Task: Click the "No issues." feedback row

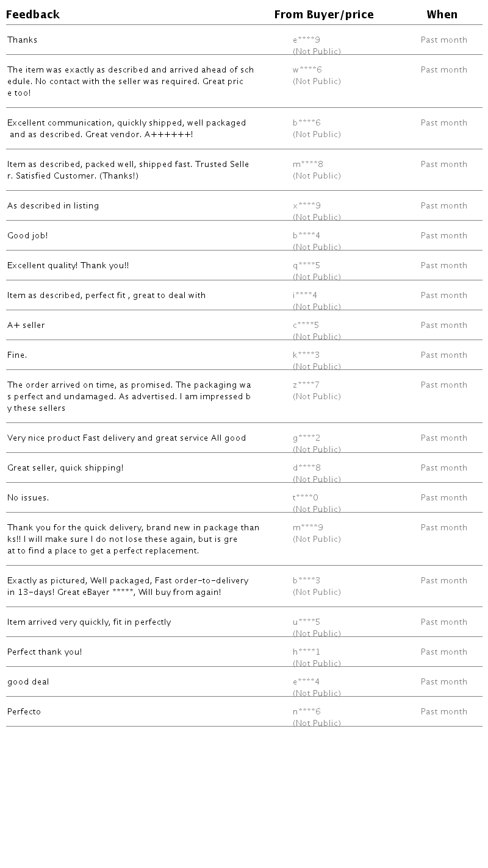Action: click(x=28, y=498)
